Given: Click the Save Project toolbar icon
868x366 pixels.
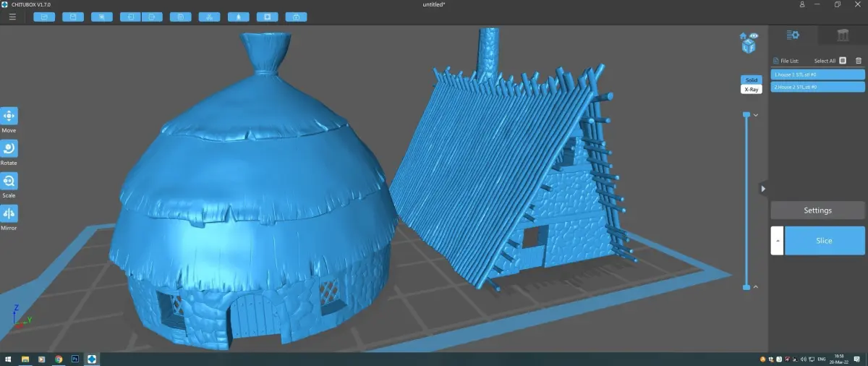Looking at the screenshot, I should pos(73,17).
